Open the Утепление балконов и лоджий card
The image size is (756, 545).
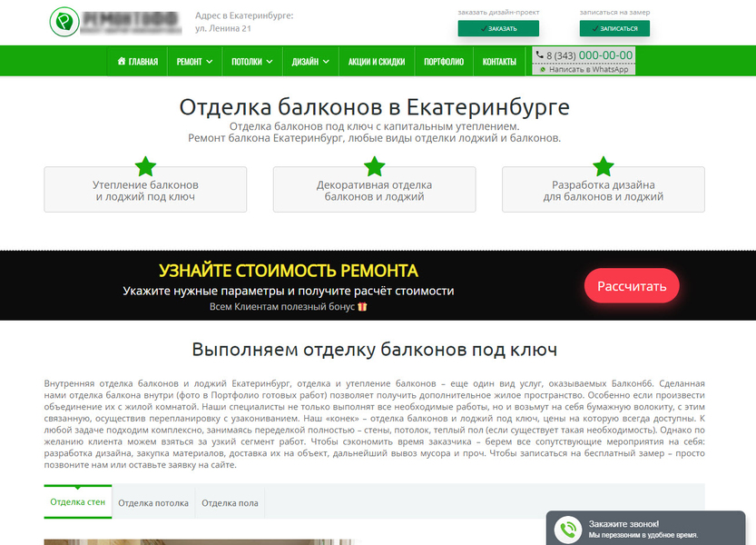point(145,190)
